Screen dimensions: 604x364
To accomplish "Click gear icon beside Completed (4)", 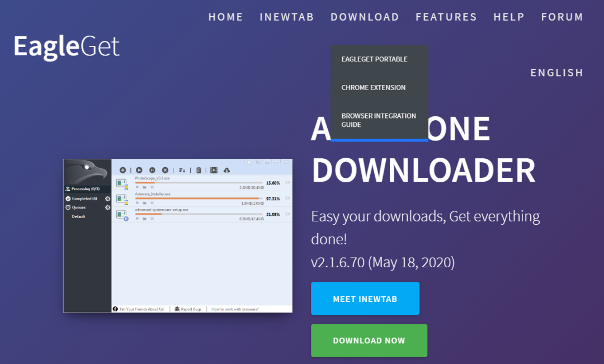I will [x=107, y=198].
